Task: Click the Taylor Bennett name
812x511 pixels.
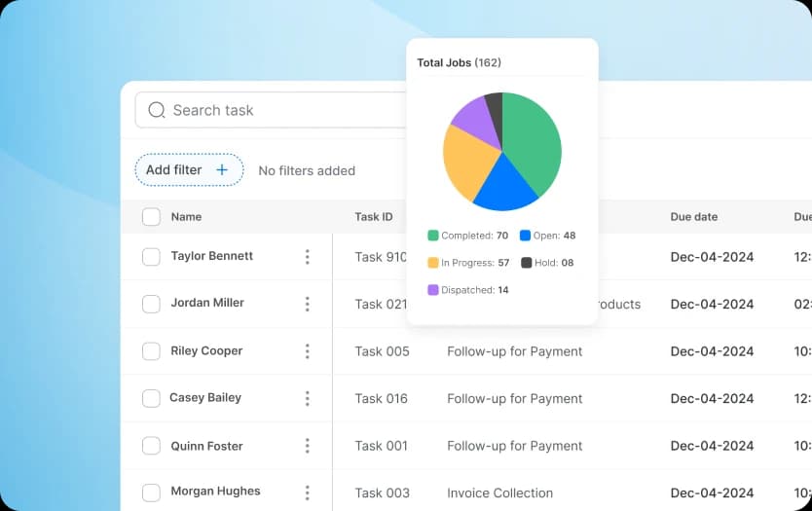Action: tap(212, 256)
